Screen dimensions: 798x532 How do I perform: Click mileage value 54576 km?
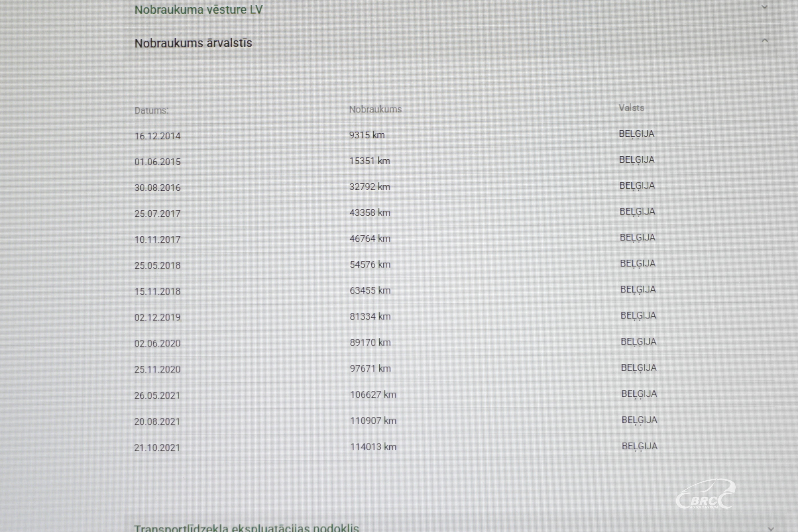pyautogui.click(x=370, y=264)
